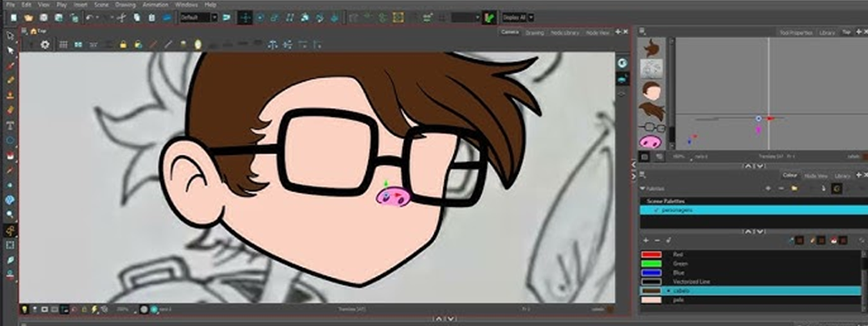Screen dimensions: 868x326
Task: Click the add palette plus button
Action: click(x=768, y=188)
